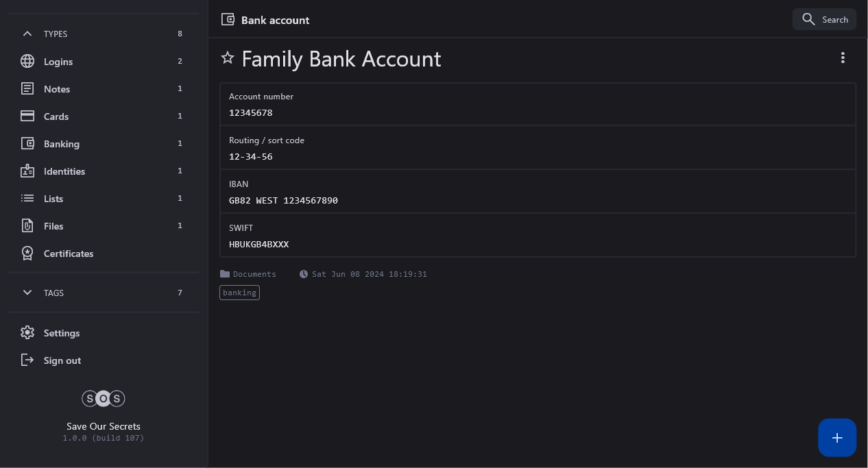The image size is (868, 468).
Task: Click the Account number field value
Action: pyautogui.click(x=251, y=113)
